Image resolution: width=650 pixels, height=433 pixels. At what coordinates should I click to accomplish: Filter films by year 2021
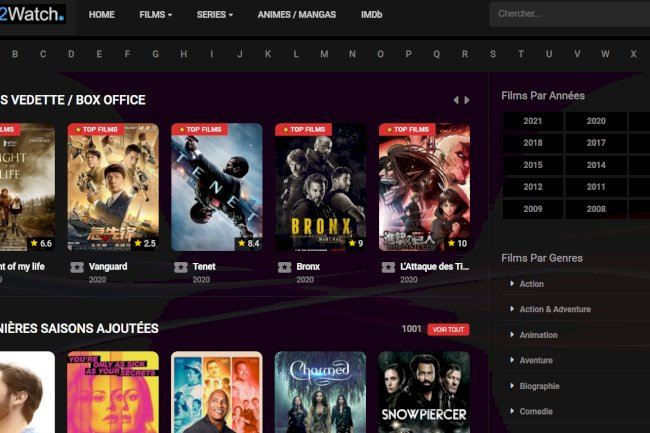[x=532, y=121]
